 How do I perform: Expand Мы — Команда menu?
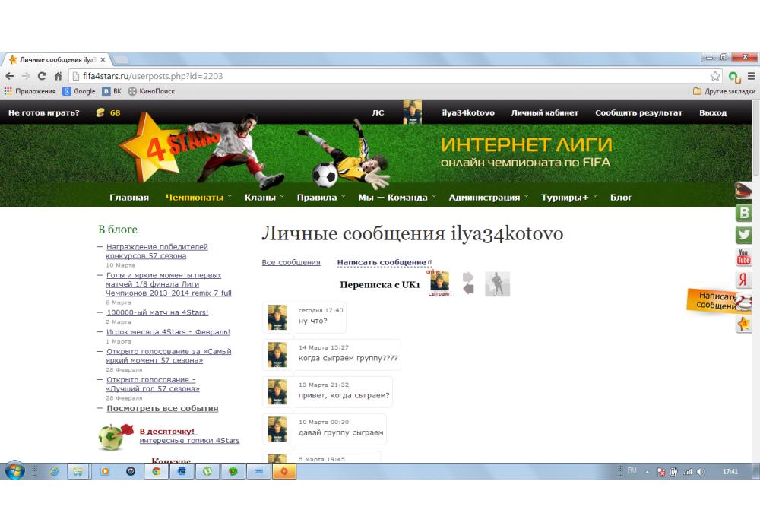397,197
